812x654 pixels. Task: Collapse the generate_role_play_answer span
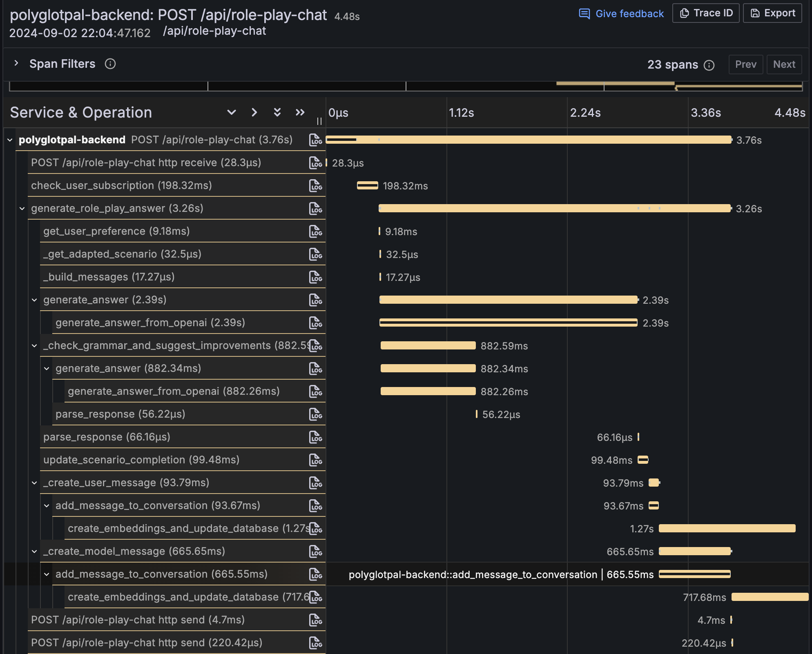22,209
